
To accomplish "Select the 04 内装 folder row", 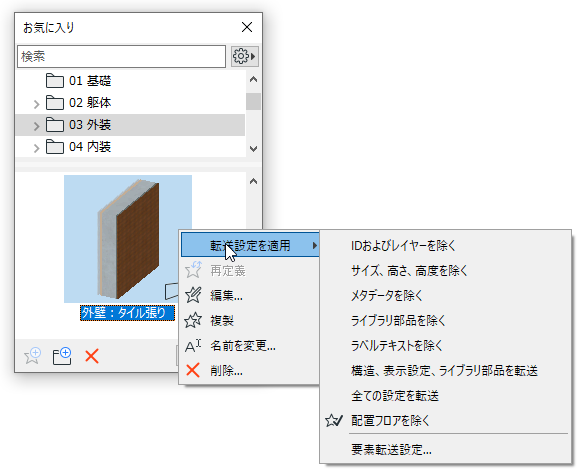I will (130, 147).
